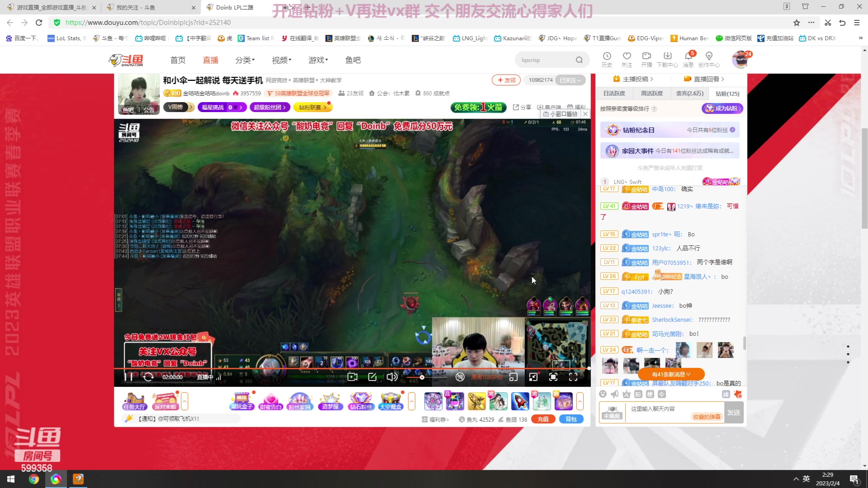Toggle the 已关注 follow state
Viewport: 868px width, 488px height.
571,80
